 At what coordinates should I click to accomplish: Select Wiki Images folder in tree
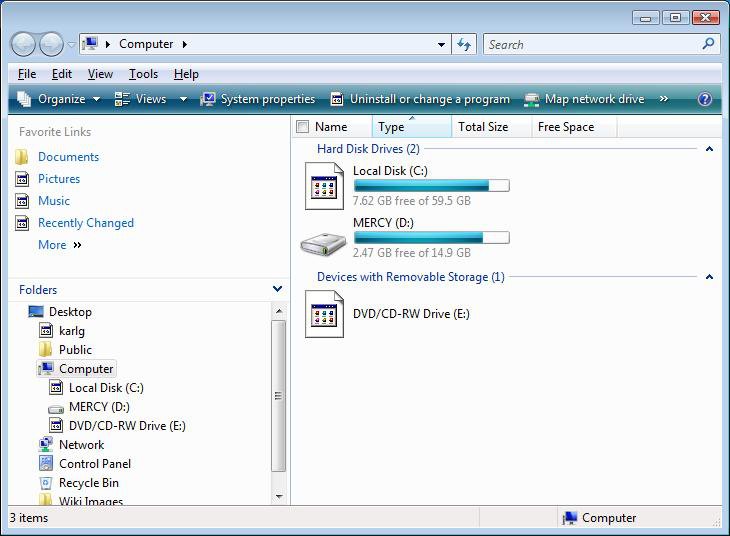click(x=91, y=501)
